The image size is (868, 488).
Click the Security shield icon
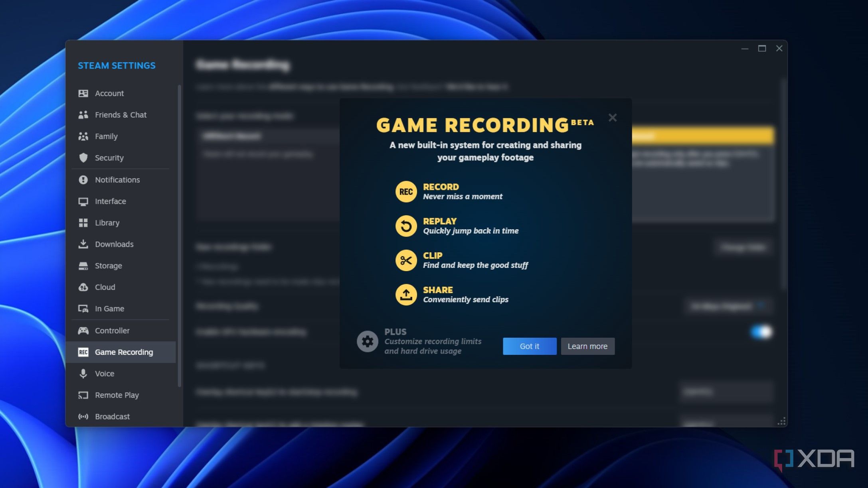click(x=84, y=158)
